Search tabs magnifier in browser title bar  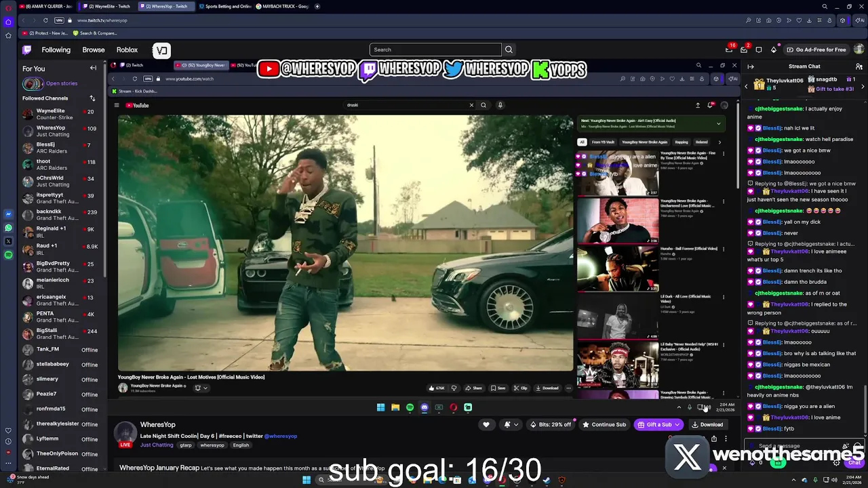tap(825, 6)
